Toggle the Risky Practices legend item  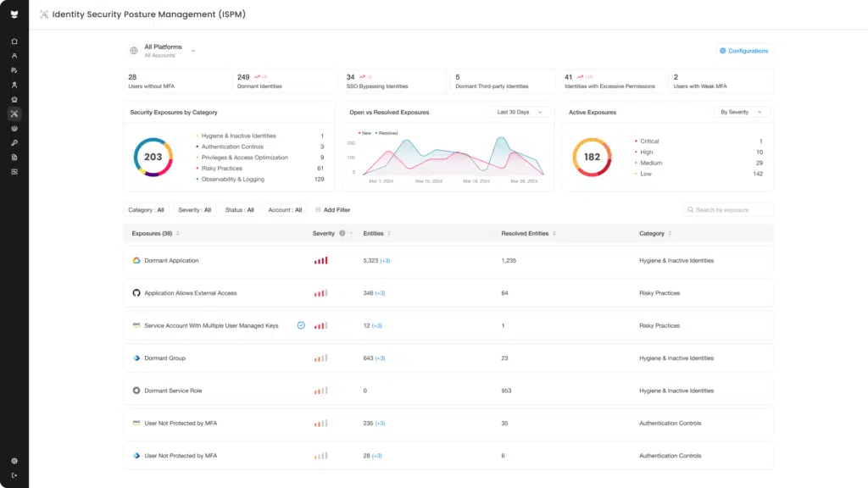pyautogui.click(x=221, y=169)
